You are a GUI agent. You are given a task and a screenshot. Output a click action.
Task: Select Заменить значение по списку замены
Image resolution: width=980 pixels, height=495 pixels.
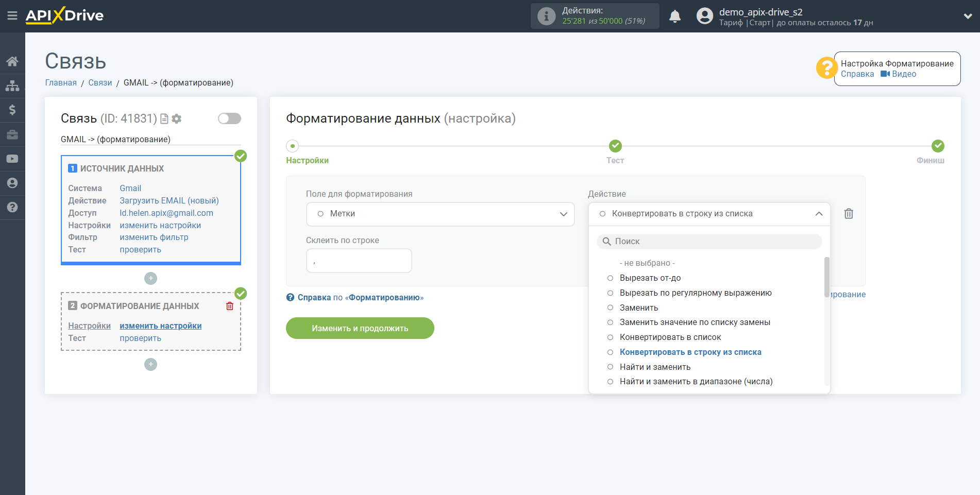pos(695,322)
